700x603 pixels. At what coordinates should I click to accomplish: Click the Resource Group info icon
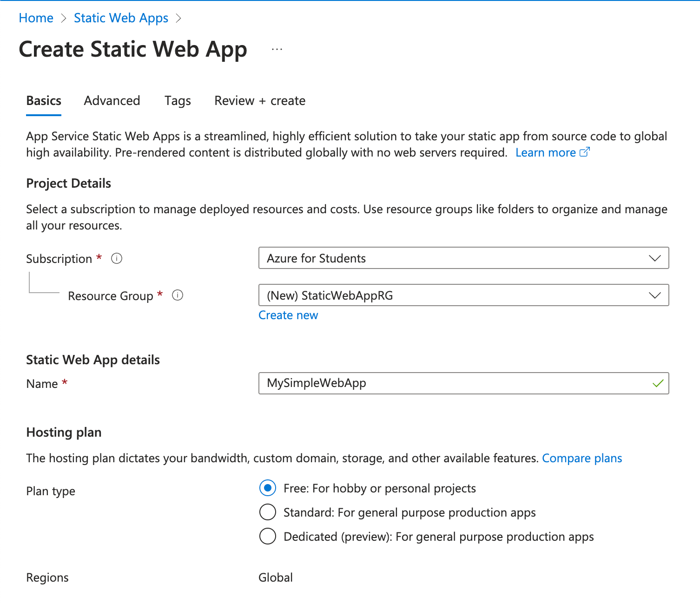click(178, 295)
